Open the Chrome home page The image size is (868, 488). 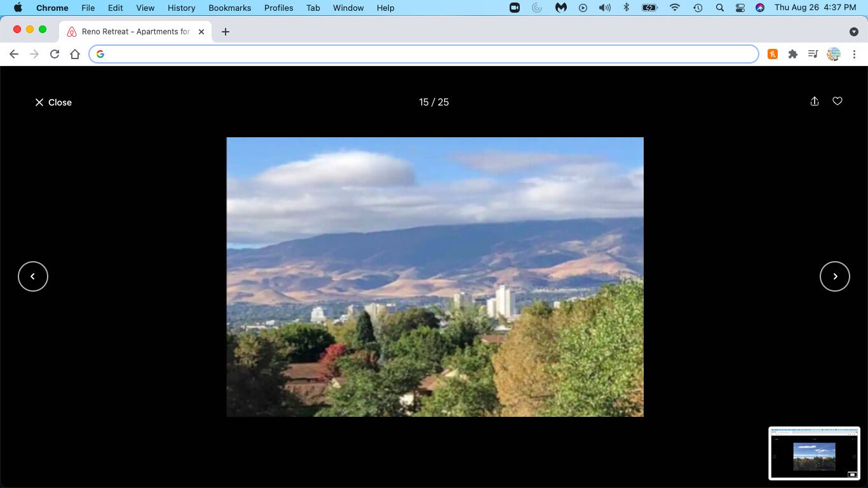click(75, 54)
